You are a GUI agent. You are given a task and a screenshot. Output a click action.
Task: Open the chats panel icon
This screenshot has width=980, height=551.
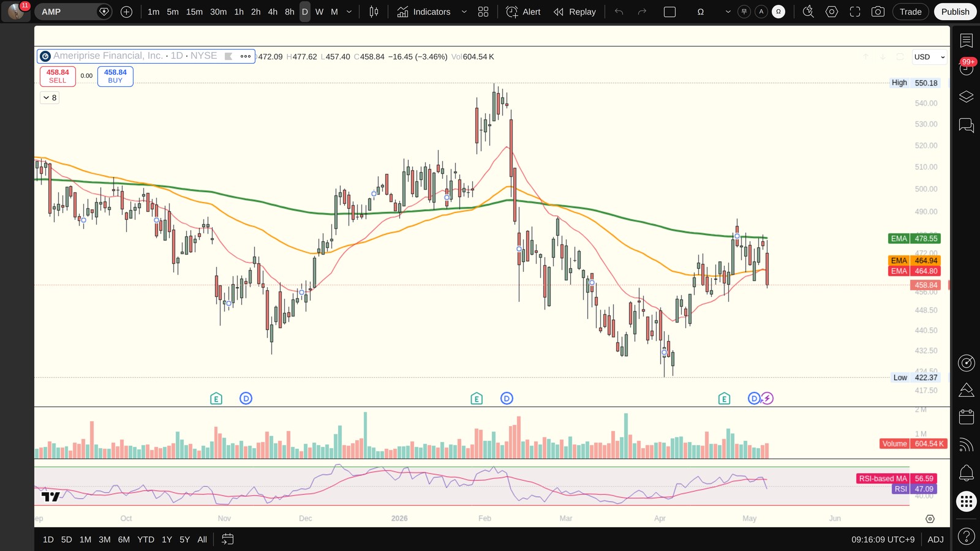tap(967, 126)
